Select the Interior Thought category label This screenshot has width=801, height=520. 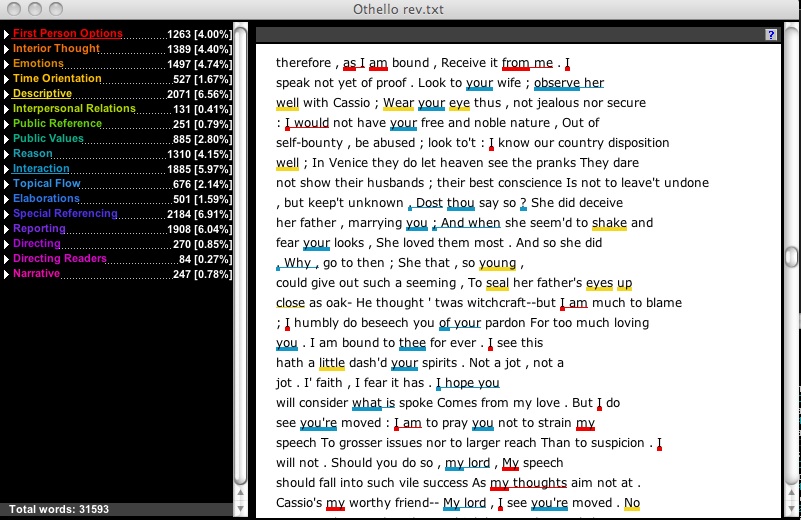[56, 49]
